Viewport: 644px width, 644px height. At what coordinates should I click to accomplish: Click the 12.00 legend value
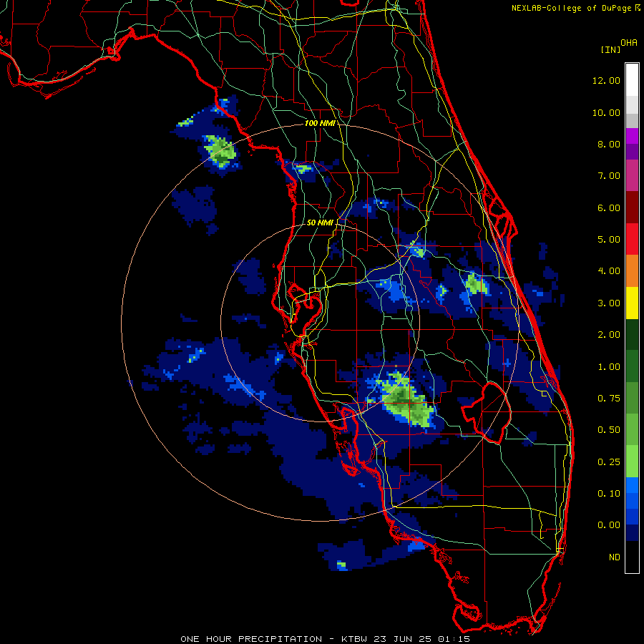click(x=606, y=80)
